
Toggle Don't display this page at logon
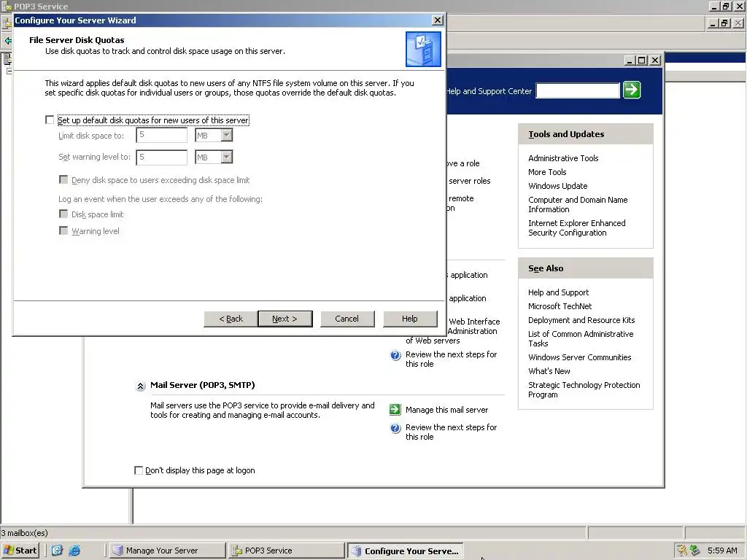click(139, 470)
